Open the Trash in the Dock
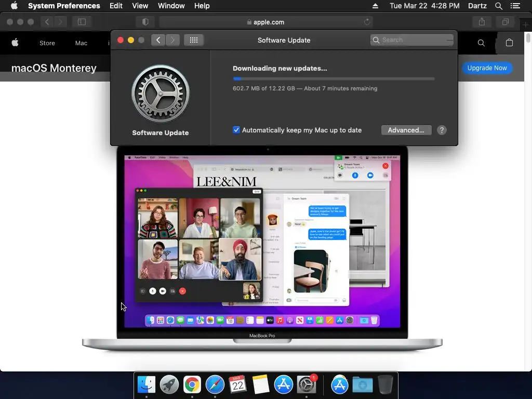 click(385, 384)
